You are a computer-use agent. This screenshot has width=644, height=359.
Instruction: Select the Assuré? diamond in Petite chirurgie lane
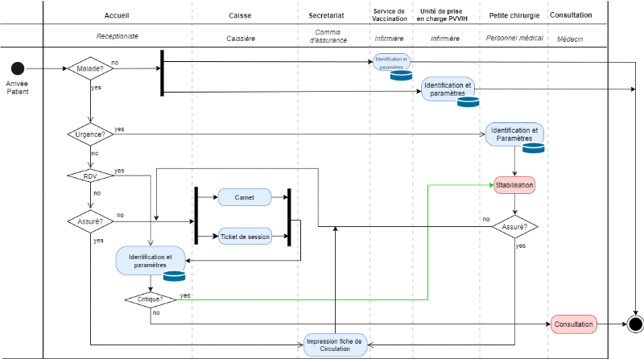[514, 227]
